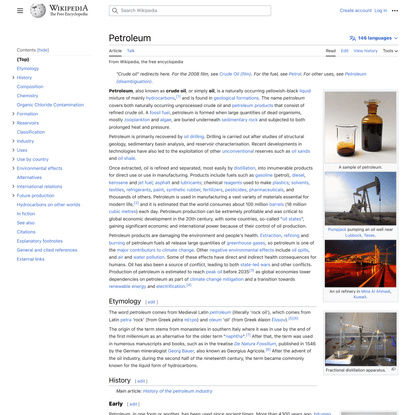The width and height of the screenshot is (415, 415).
Task: Click the Wikipedia globe logo
Action: coord(38,10)
